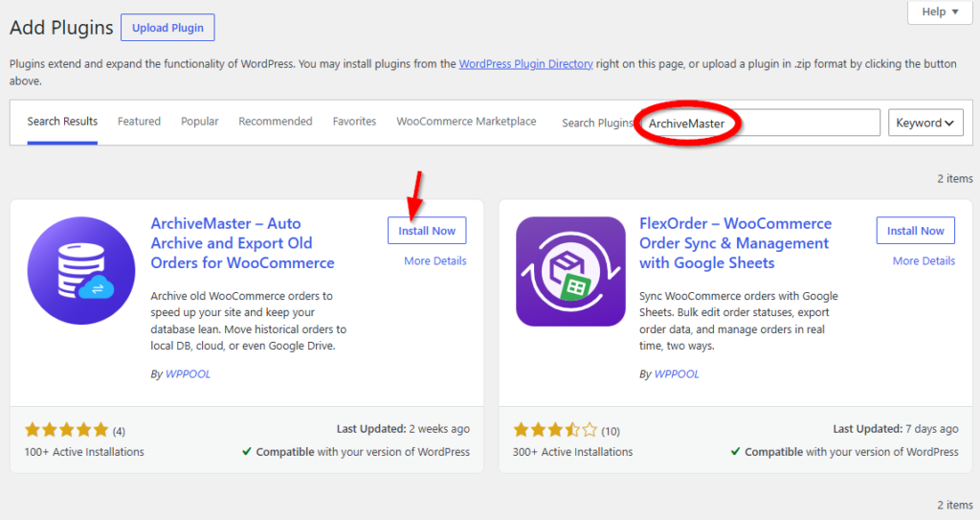
Task: Open WPPOOL author link under ArchiveMaster
Action: point(188,374)
